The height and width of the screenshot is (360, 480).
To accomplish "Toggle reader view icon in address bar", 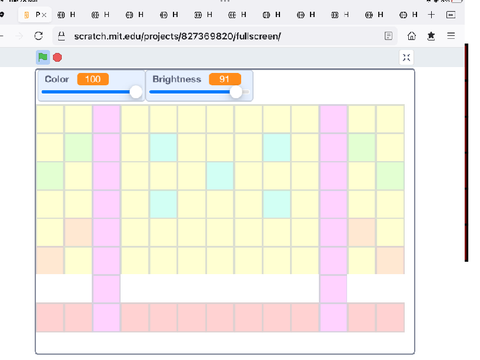I will click(x=388, y=36).
